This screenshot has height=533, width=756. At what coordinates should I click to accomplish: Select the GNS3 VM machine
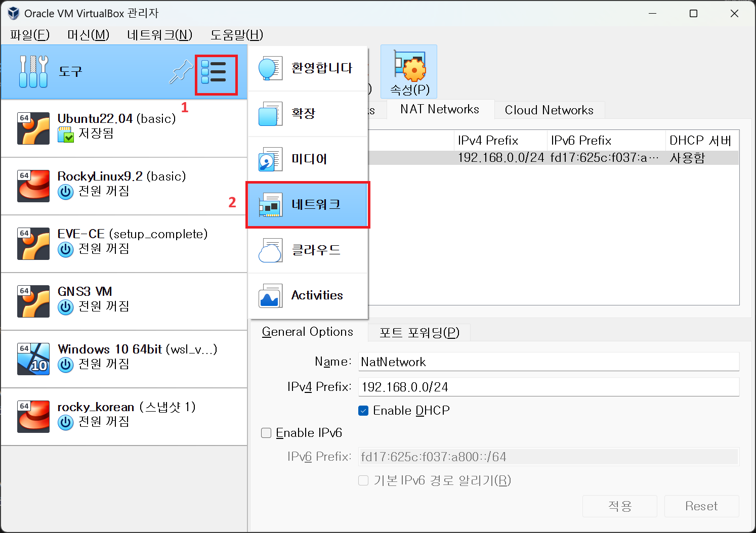[x=124, y=301]
